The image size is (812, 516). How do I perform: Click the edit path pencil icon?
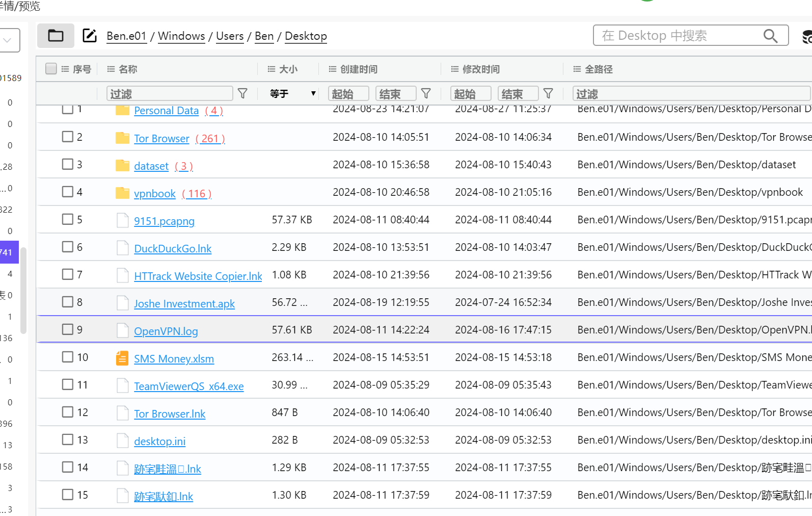tap(90, 36)
